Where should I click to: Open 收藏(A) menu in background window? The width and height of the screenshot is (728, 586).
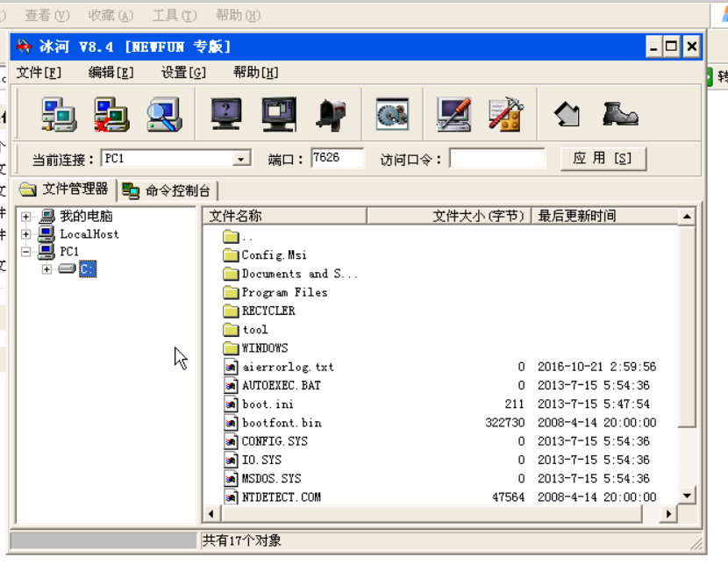tap(111, 15)
